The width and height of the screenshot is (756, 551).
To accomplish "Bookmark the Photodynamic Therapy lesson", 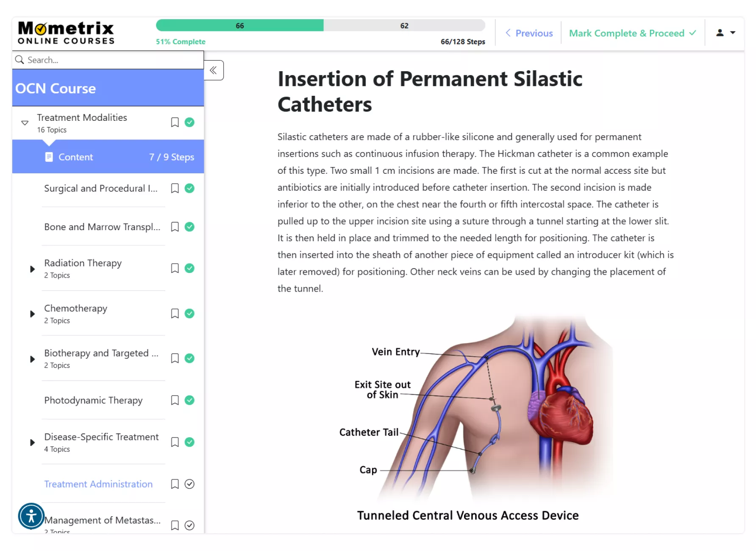I will pos(175,401).
